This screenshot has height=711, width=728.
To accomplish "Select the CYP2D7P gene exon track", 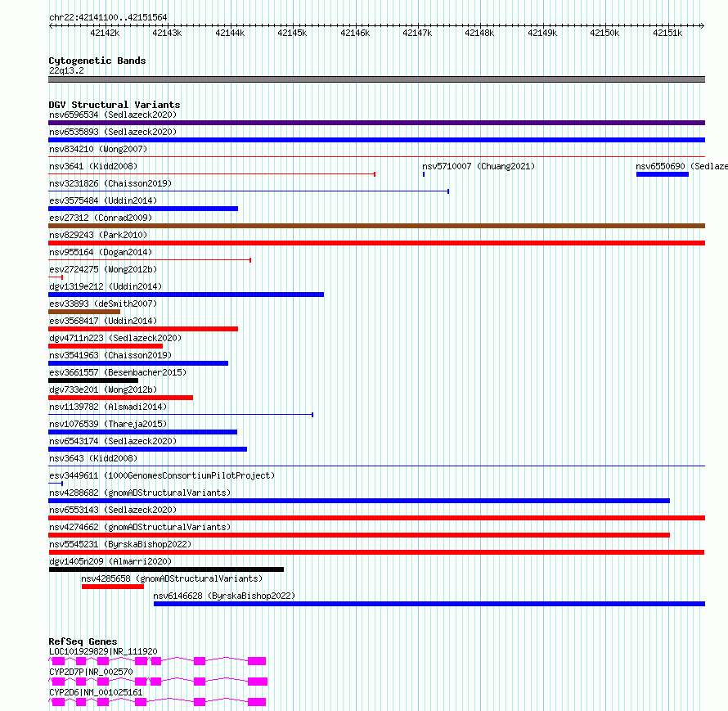I will pyautogui.click(x=158, y=682).
